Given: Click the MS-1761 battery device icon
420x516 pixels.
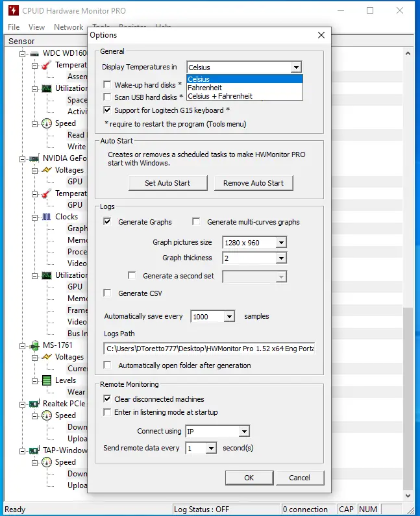Looking at the screenshot, I should [34, 345].
